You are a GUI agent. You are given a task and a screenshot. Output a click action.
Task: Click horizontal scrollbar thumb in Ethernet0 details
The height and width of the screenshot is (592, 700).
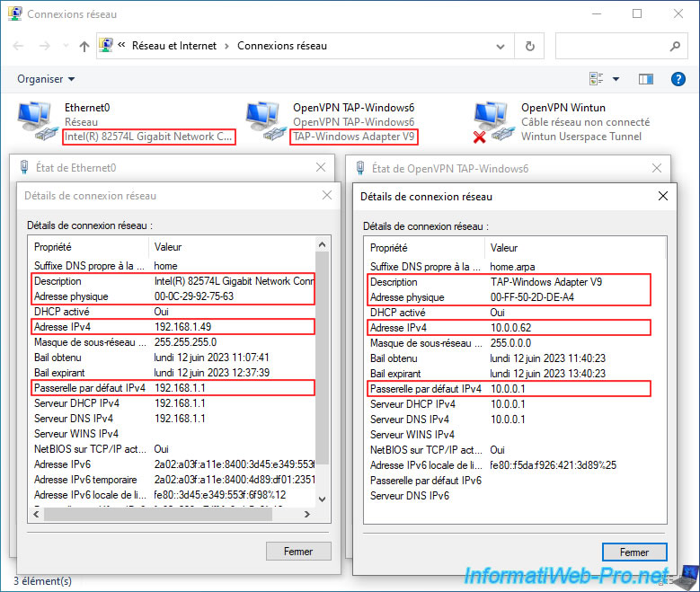click(158, 515)
